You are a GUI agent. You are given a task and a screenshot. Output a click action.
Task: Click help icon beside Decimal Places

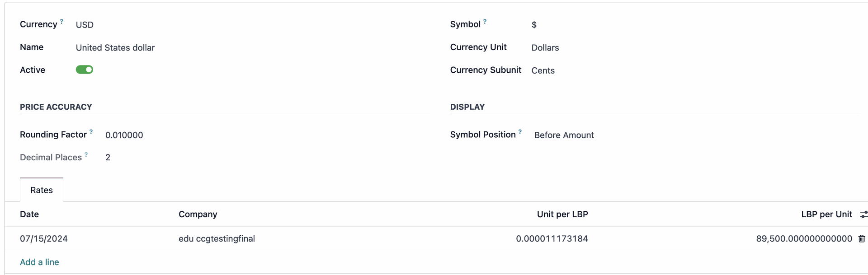tap(86, 154)
